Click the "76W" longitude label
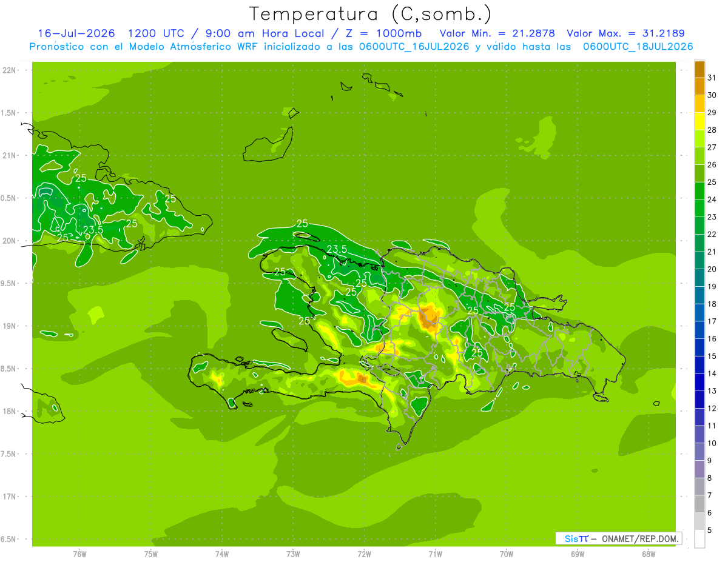Image resolution: width=728 pixels, height=562 pixels. (x=79, y=554)
